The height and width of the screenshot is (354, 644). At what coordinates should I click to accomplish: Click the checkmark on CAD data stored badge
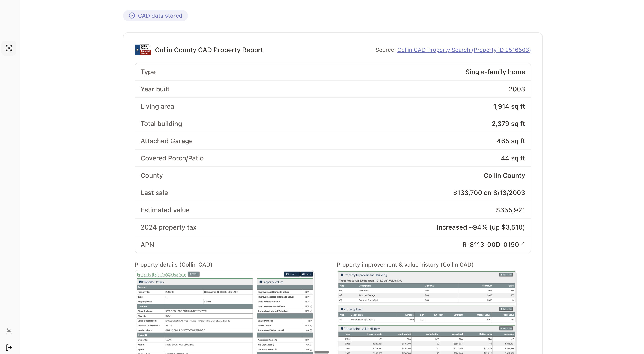tap(132, 16)
